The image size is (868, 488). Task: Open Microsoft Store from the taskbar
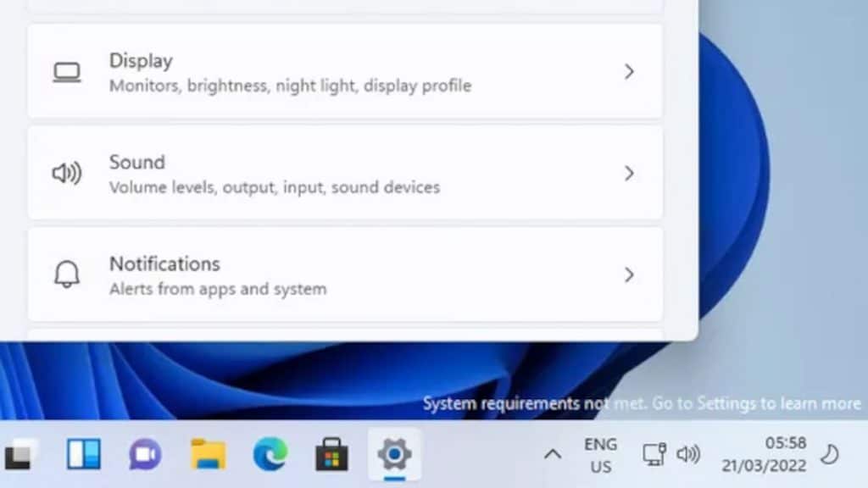pos(331,455)
